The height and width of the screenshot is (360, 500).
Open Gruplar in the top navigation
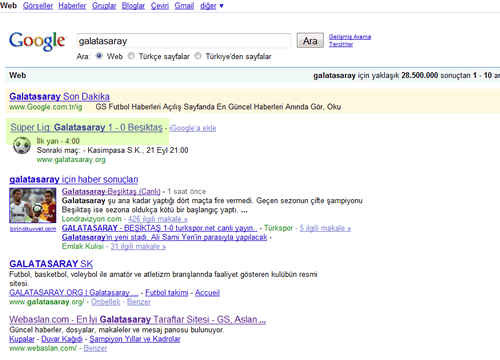[x=104, y=6]
